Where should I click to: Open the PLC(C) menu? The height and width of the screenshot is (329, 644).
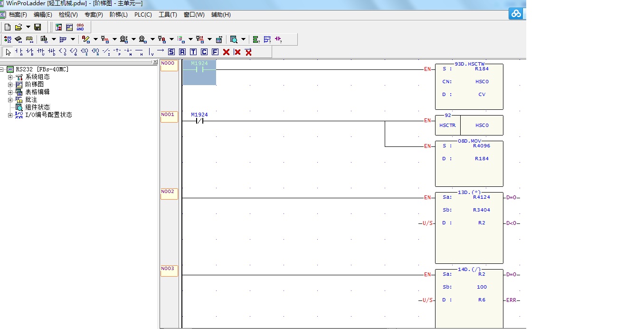pyautogui.click(x=143, y=15)
